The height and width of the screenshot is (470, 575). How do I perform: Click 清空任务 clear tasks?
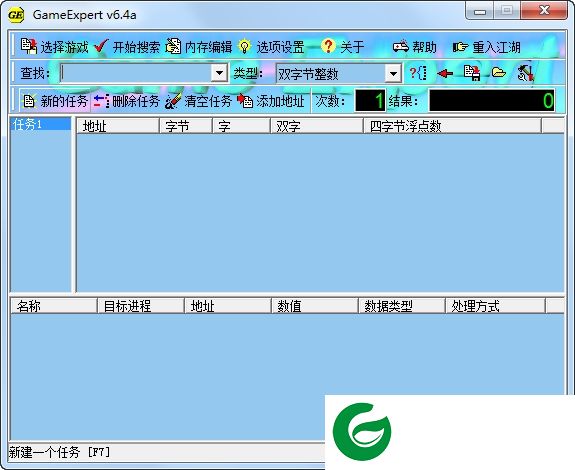coord(198,100)
